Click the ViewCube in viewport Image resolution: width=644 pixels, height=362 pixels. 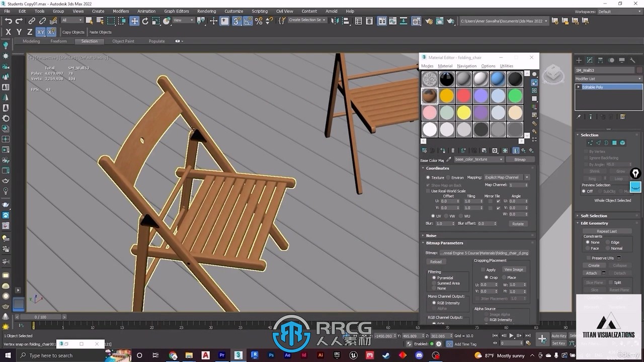click(x=553, y=75)
